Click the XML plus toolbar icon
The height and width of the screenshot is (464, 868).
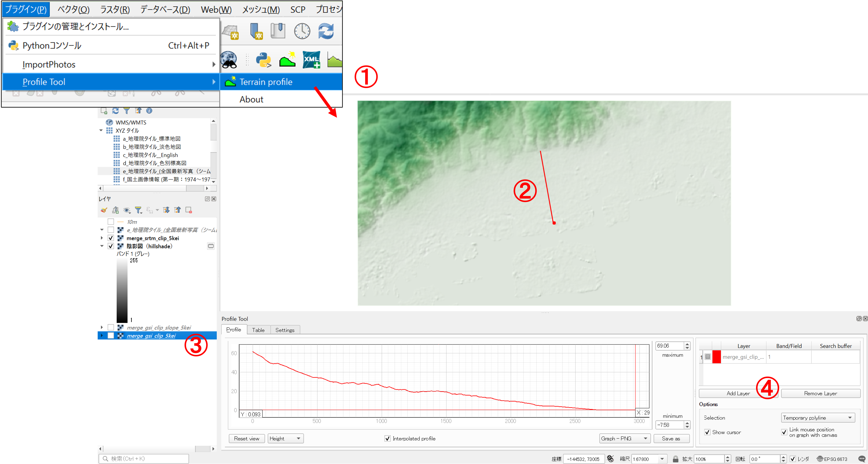311,60
